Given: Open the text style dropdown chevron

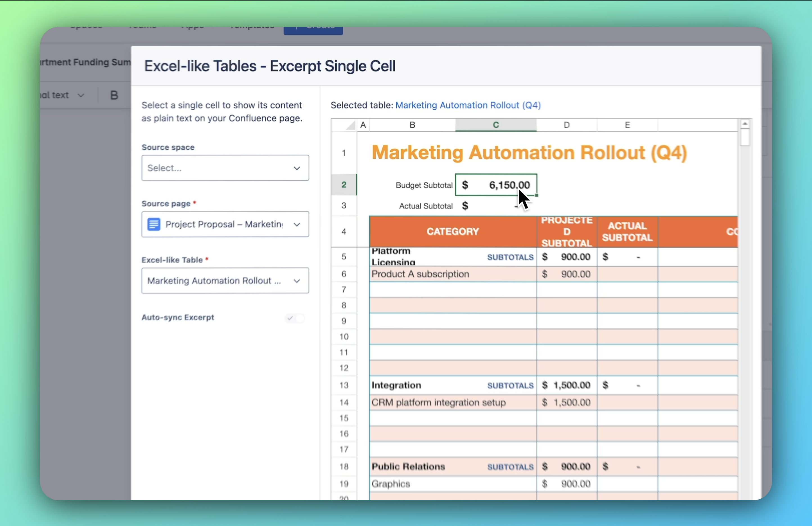Looking at the screenshot, I should 81,95.
